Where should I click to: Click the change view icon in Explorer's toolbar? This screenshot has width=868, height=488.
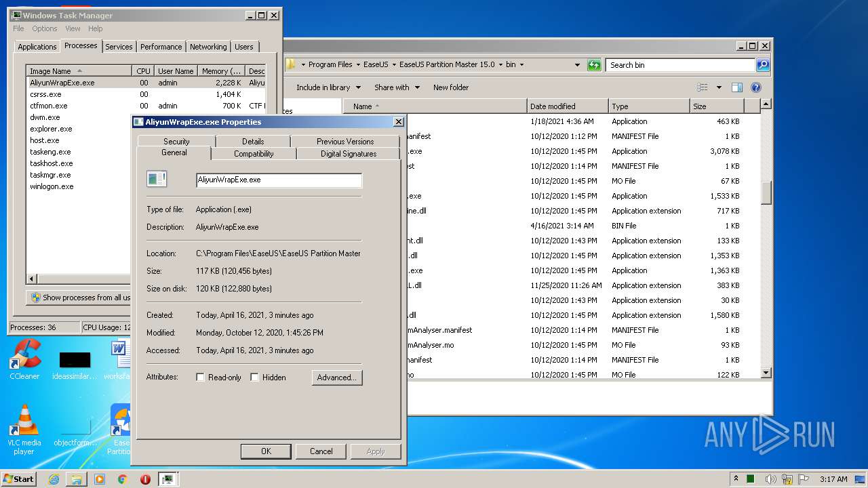click(703, 87)
